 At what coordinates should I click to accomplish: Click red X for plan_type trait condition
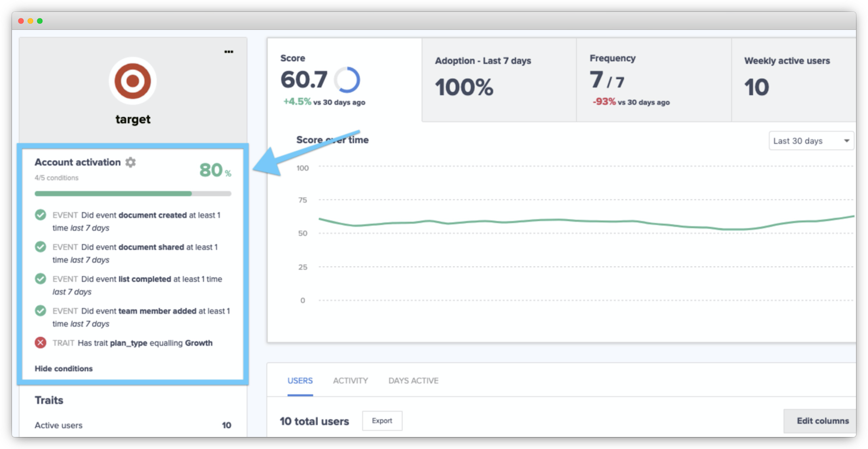[41, 343]
